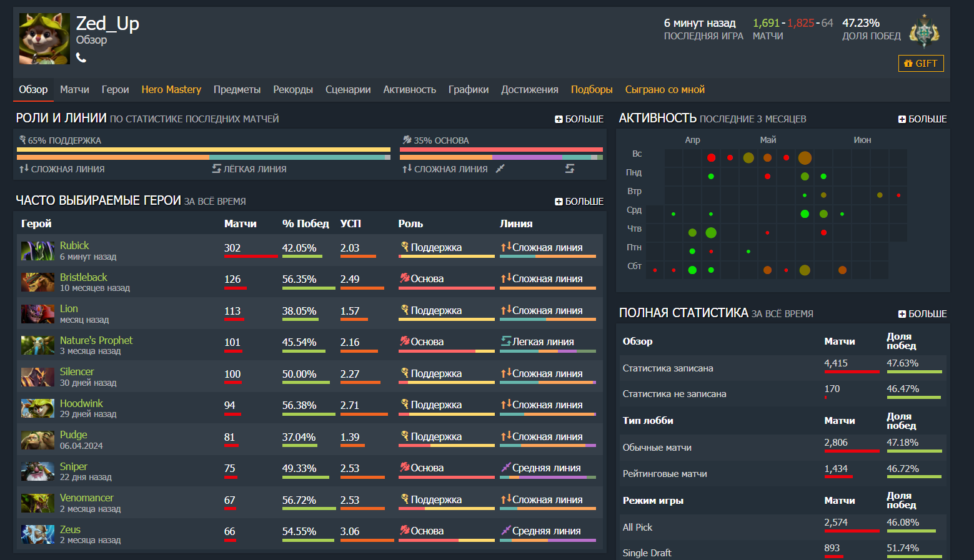974x560 pixels.
Task: Click the Nature's Prophet hero icon
Action: (x=38, y=345)
